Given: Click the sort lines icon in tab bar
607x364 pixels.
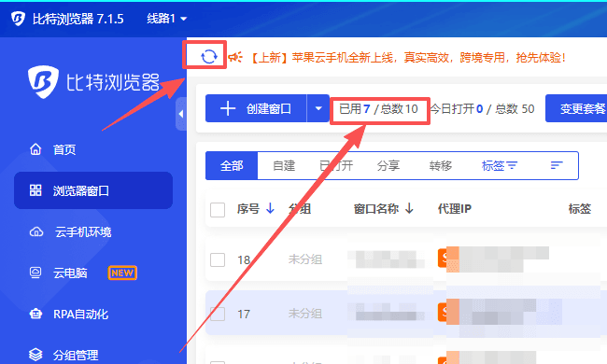Looking at the screenshot, I should [557, 165].
